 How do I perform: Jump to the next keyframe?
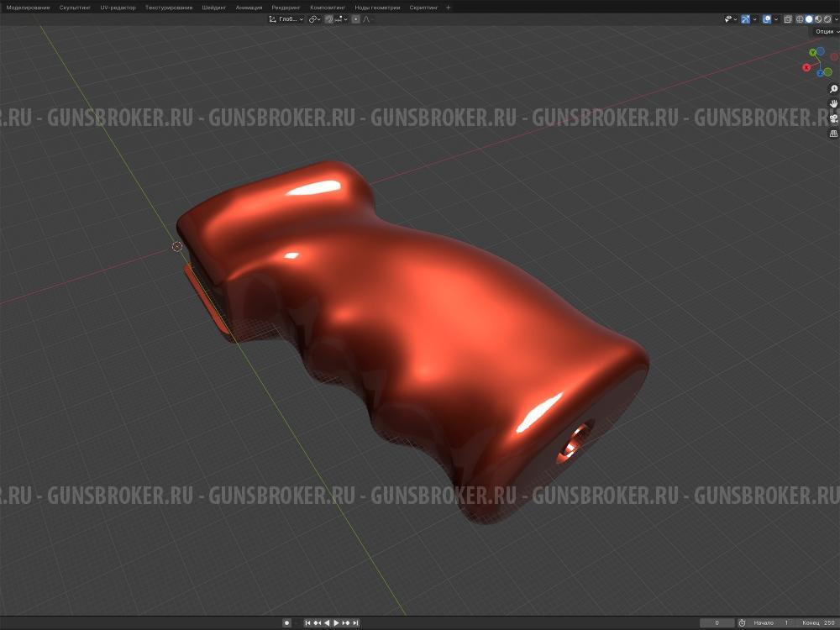pos(346,623)
